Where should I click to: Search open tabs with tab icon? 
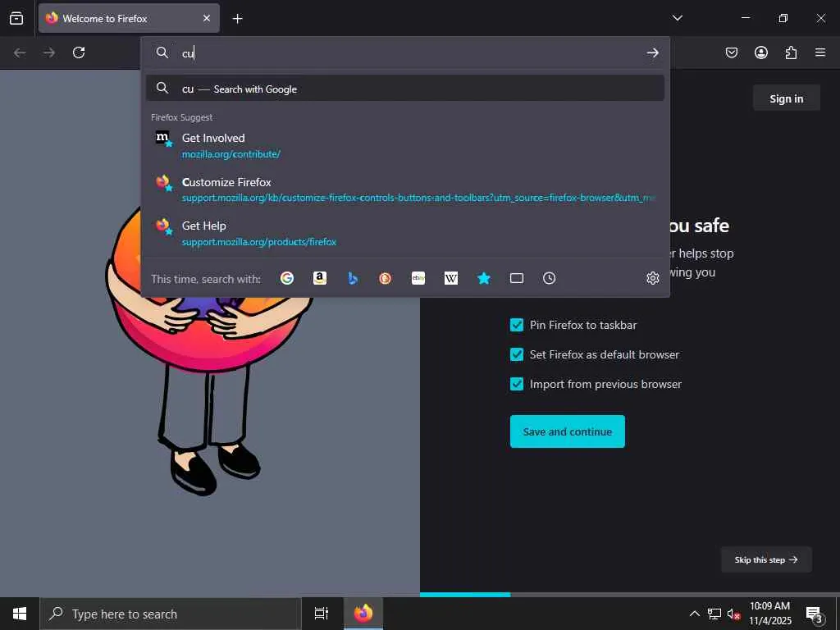coord(517,278)
